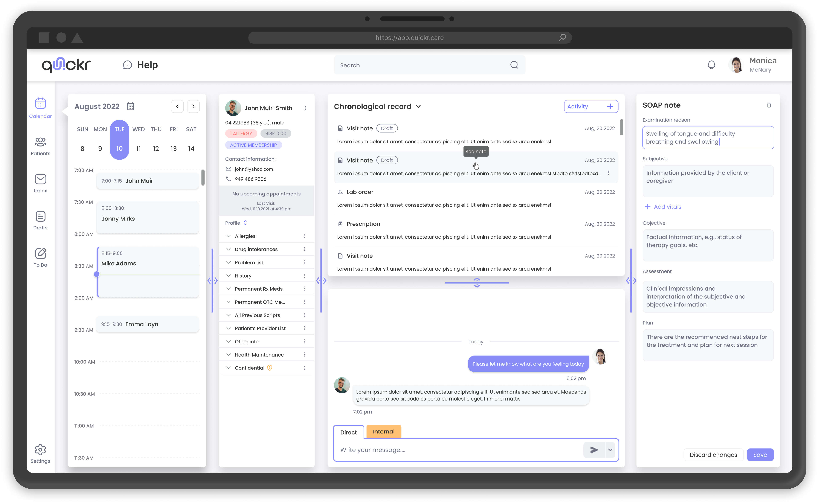
Task: Open calendar date picker icon
Action: [130, 106]
